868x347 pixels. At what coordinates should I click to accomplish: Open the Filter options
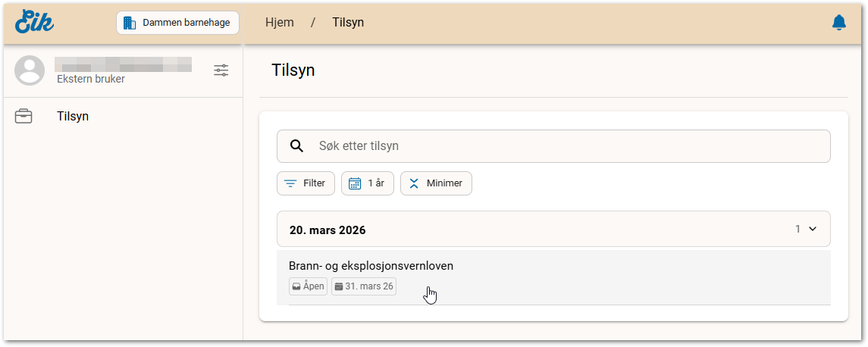306,183
